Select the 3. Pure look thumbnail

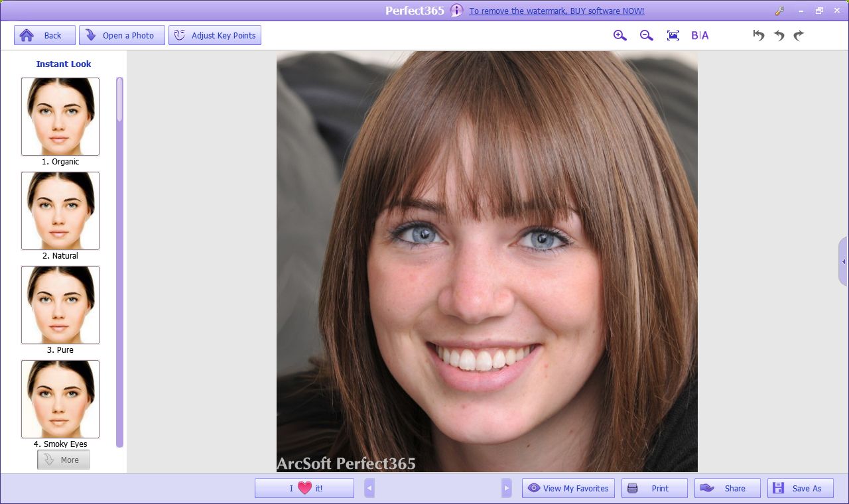[60, 305]
